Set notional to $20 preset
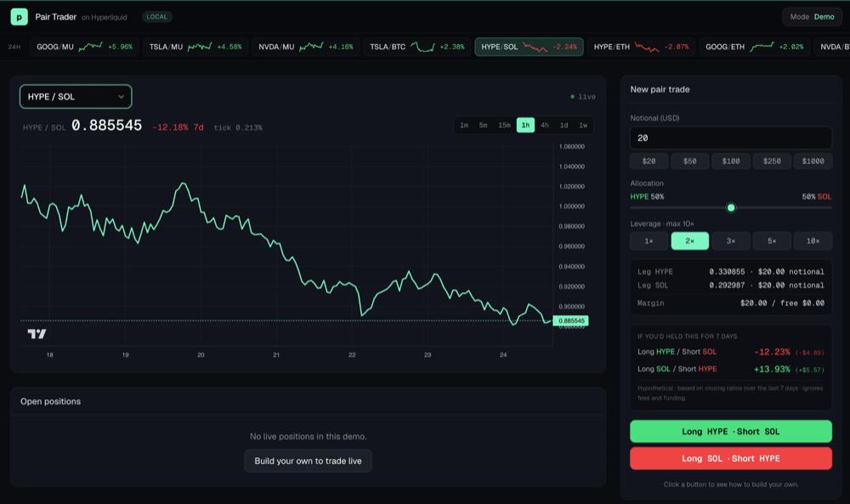This screenshot has height=504, width=850. tap(649, 161)
